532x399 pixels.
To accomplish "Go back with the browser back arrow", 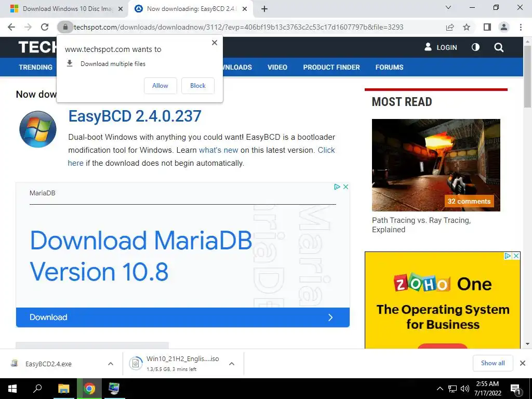I will pyautogui.click(x=11, y=27).
